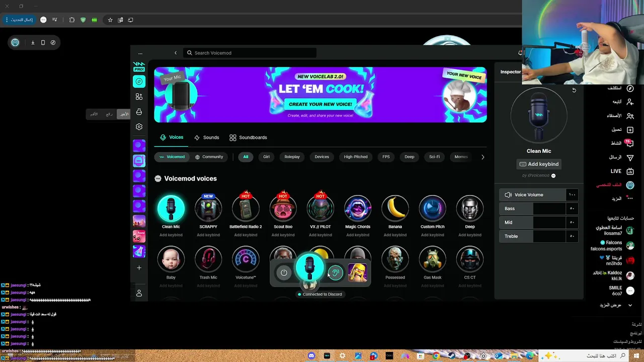This screenshot has height=362, width=644.
Task: Select the Baby voice
Action: point(171,259)
